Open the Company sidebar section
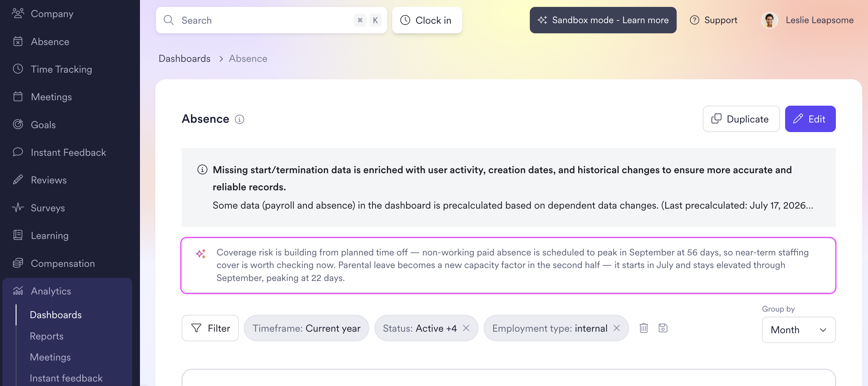Image resolution: width=868 pixels, height=386 pixels. tap(52, 14)
